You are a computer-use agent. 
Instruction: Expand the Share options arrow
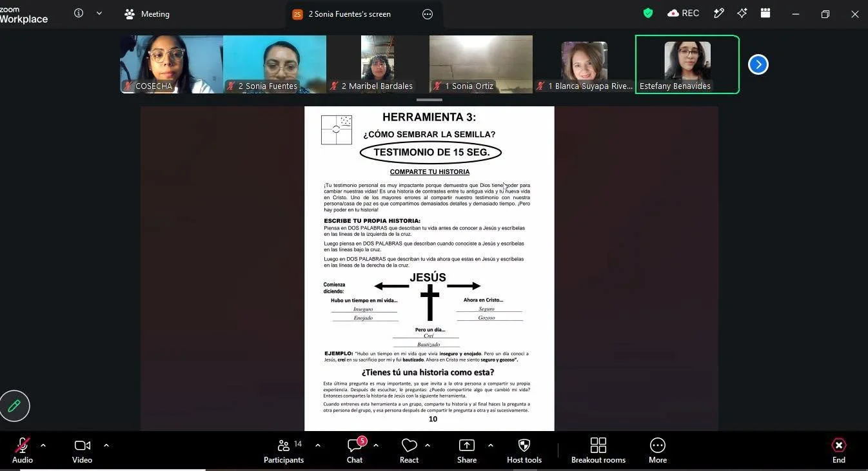tap(490, 445)
